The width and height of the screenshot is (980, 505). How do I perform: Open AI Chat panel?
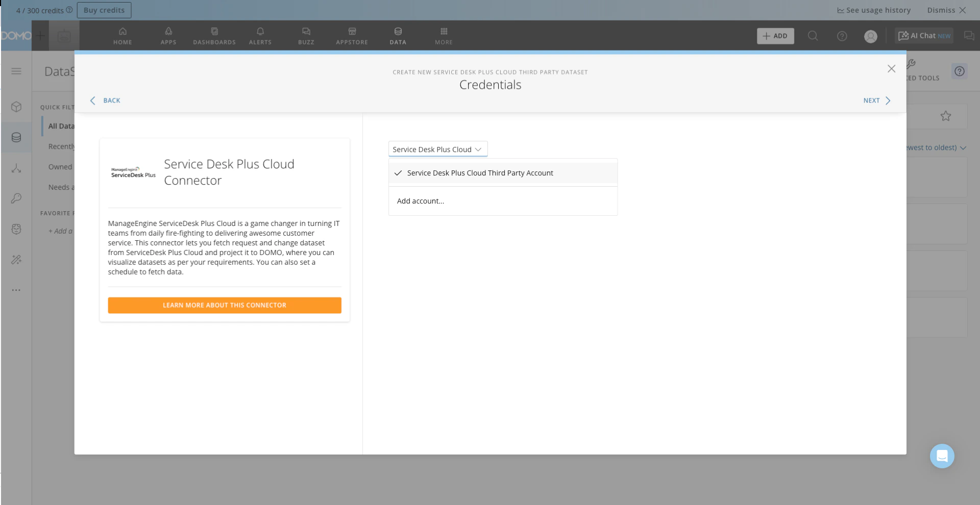pos(924,36)
